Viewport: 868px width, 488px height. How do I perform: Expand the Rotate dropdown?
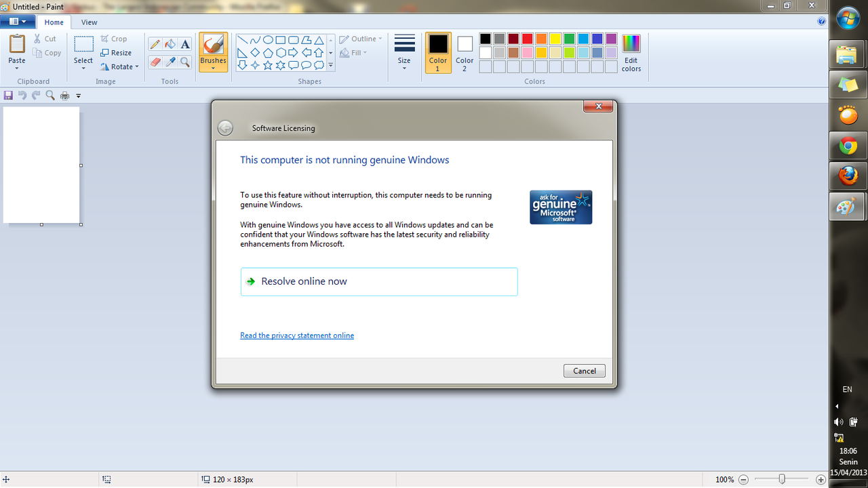119,67
